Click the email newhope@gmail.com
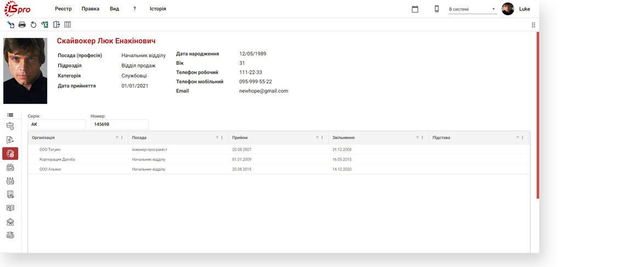 tap(264, 91)
